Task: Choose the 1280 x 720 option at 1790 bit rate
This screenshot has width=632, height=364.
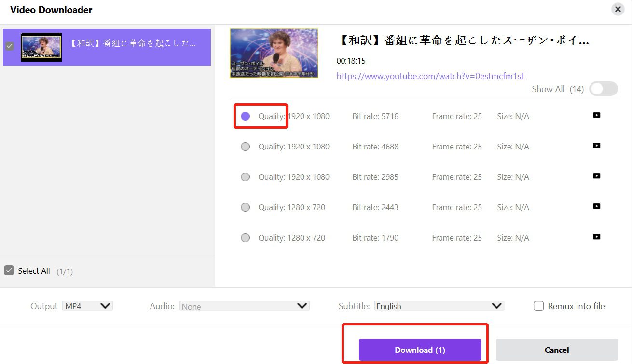Action: click(246, 238)
